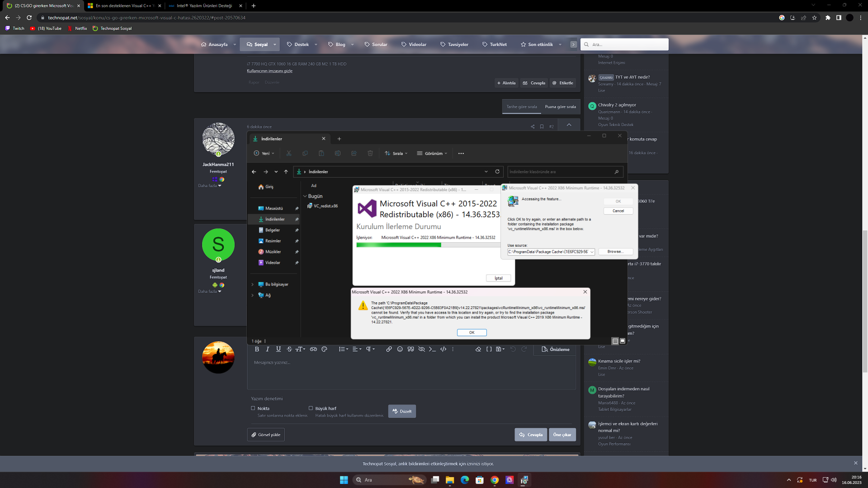868x488 pixels.
Task: Open Chrome from the Windows taskbar
Action: click(x=495, y=480)
